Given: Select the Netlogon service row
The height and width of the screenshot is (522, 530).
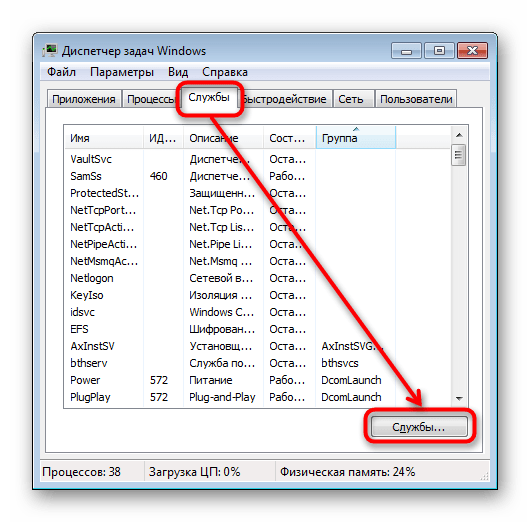Looking at the screenshot, I should click(x=230, y=278).
